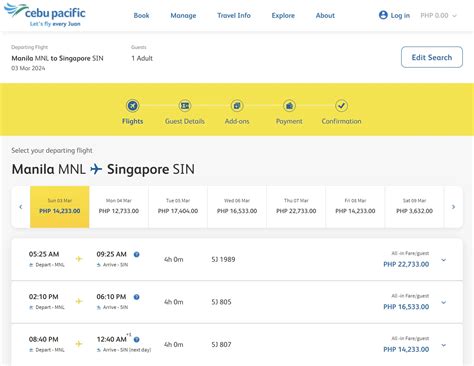Click the Manila MNL to Singapore SIN summary
Screen dimensions: 474x366
coord(57,58)
